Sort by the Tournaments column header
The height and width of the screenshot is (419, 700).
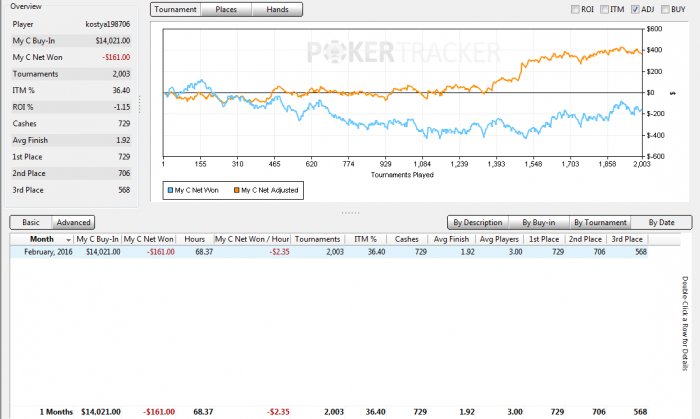(x=317, y=239)
